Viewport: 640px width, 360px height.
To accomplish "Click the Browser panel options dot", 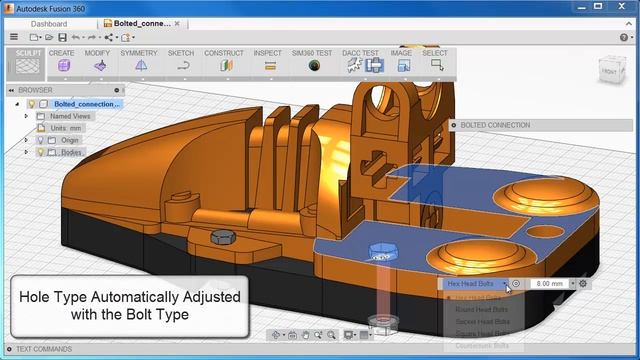I will (117, 90).
